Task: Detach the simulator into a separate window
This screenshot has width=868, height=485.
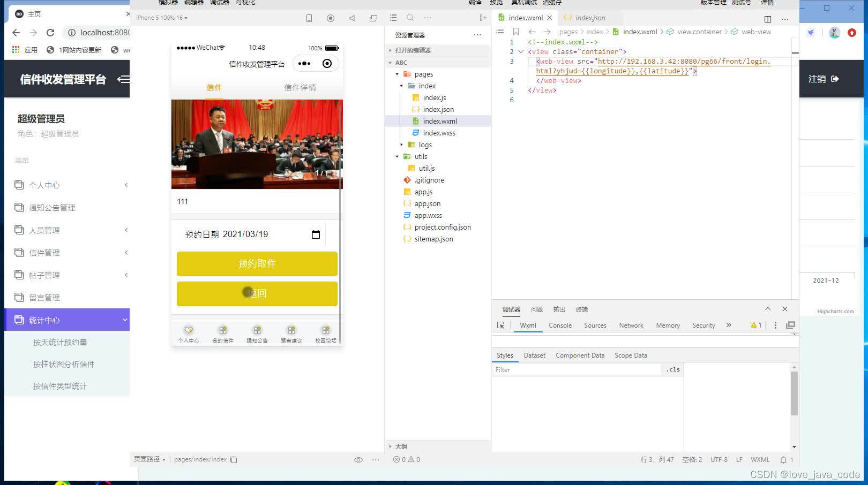Action: [x=373, y=18]
